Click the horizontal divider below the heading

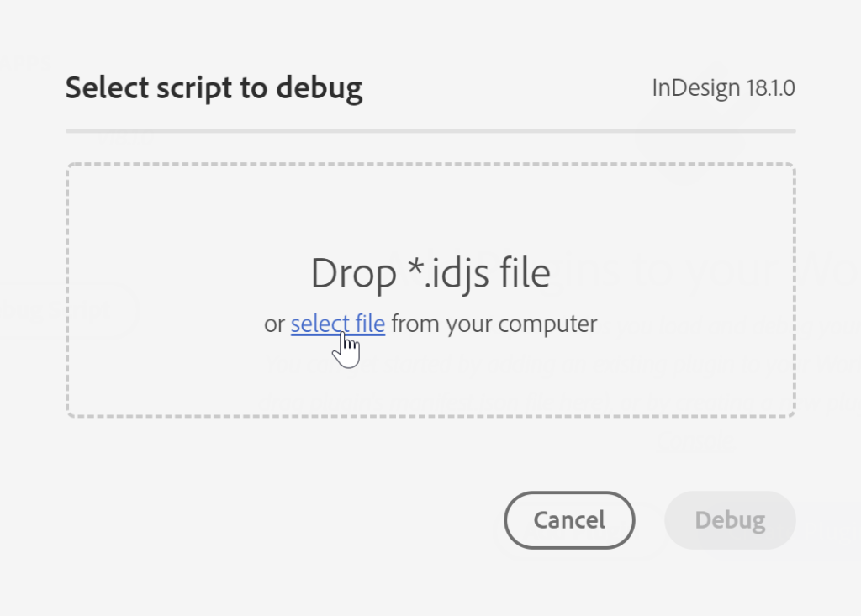tap(430, 131)
